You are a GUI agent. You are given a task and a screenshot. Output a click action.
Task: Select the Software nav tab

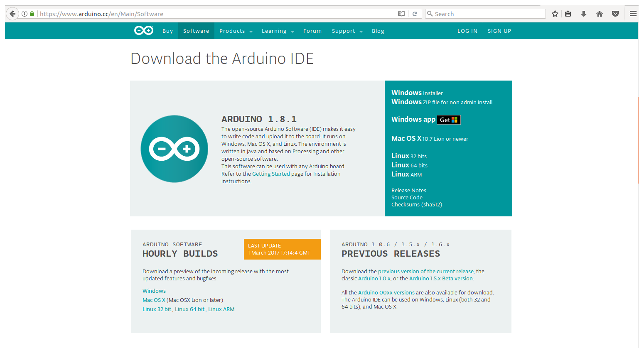click(x=196, y=31)
